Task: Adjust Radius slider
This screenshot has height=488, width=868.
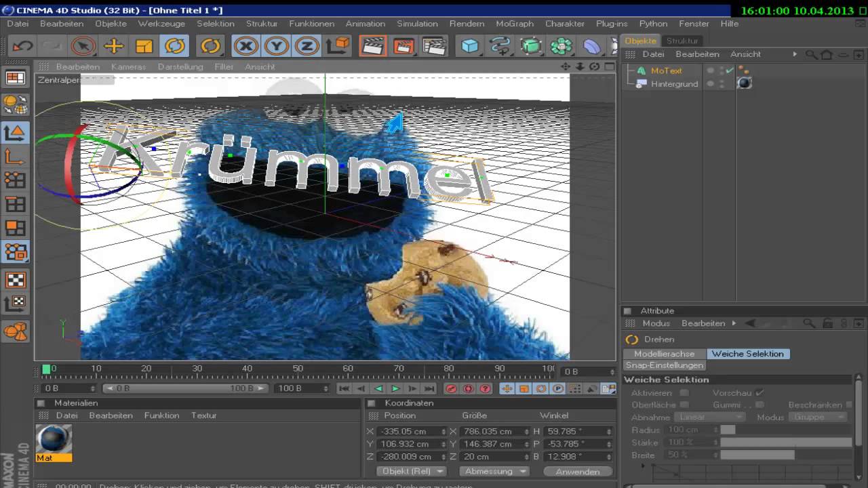Action: coord(728,430)
